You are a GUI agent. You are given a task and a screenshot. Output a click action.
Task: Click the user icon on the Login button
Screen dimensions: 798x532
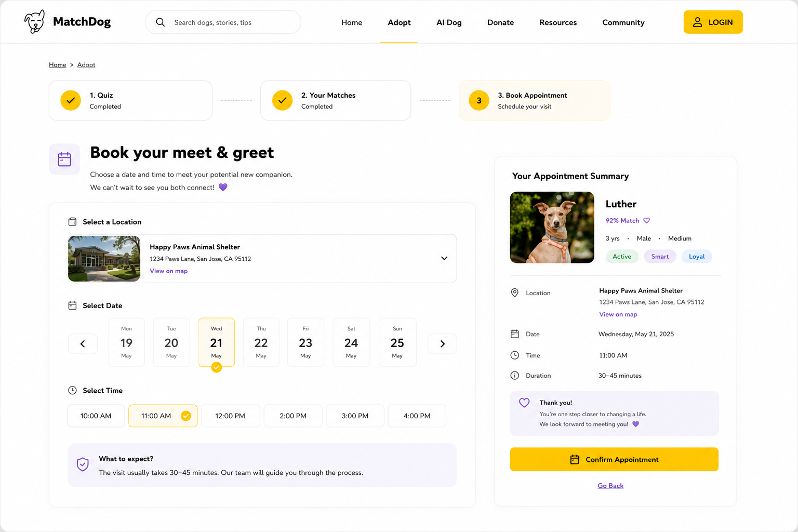[697, 22]
